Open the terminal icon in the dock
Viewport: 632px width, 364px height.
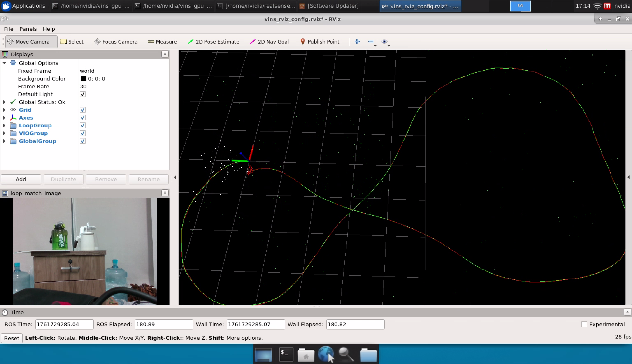(286, 354)
